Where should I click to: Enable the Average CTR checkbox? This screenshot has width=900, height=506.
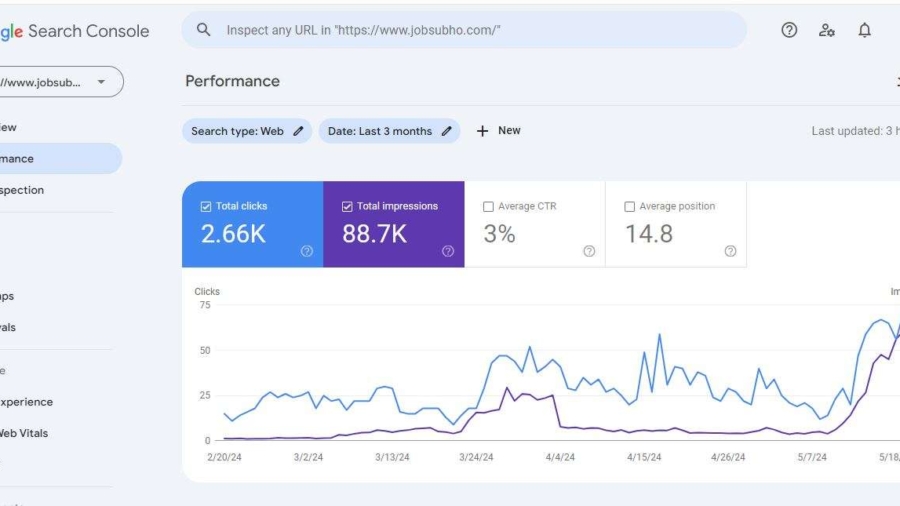pos(488,207)
